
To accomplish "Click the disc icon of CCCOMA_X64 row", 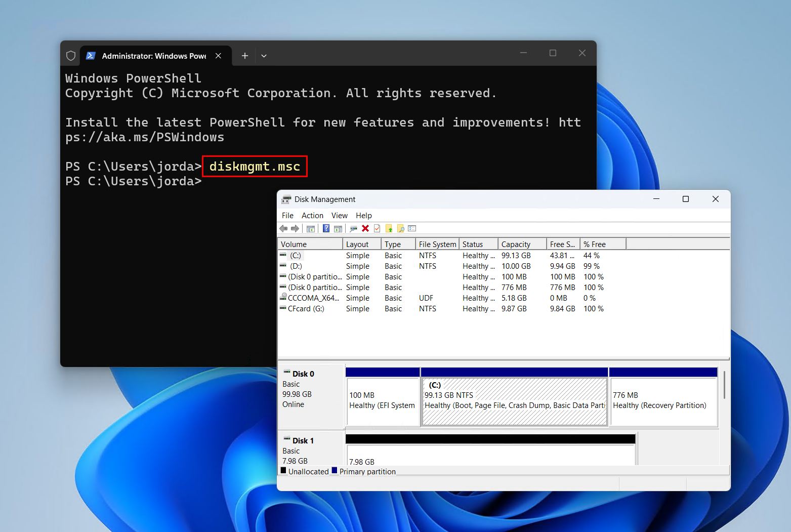I will [x=283, y=298].
